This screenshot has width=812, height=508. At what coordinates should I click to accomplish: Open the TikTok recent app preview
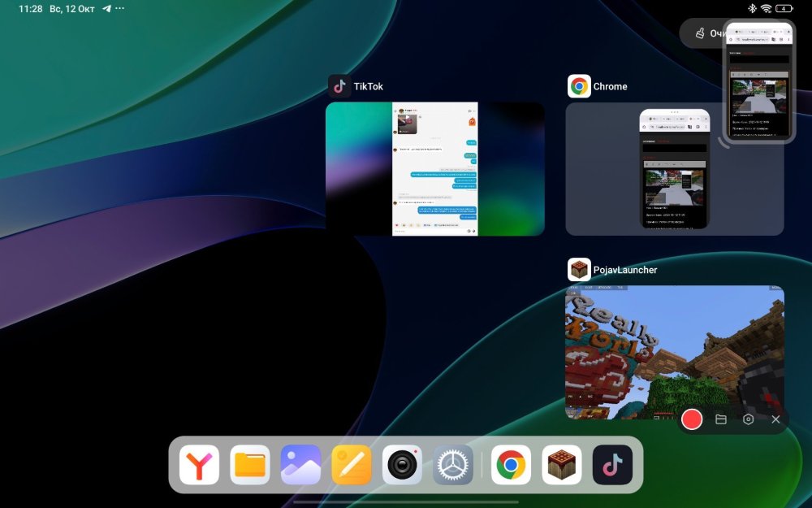pos(435,169)
